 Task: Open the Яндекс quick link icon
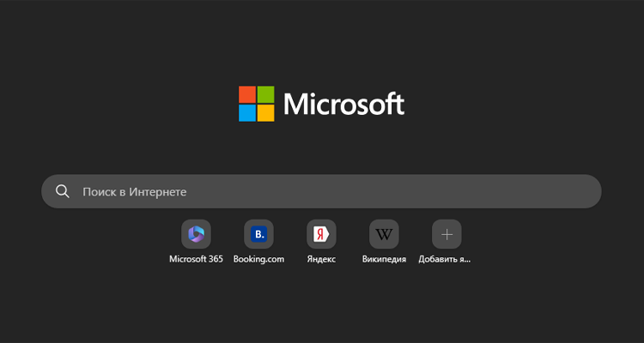click(x=321, y=234)
